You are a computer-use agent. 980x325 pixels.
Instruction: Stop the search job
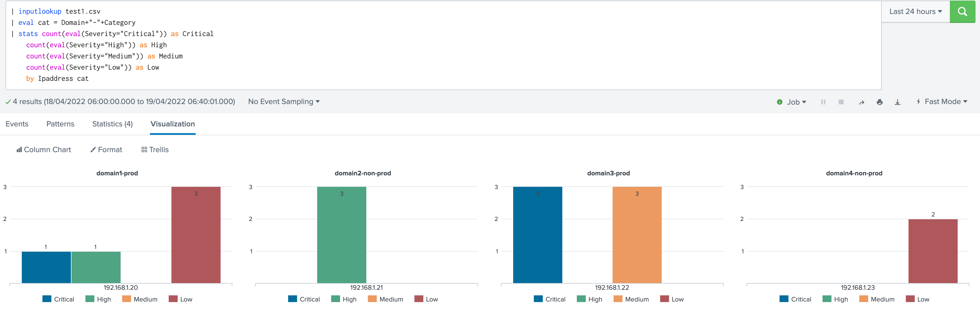[841, 102]
